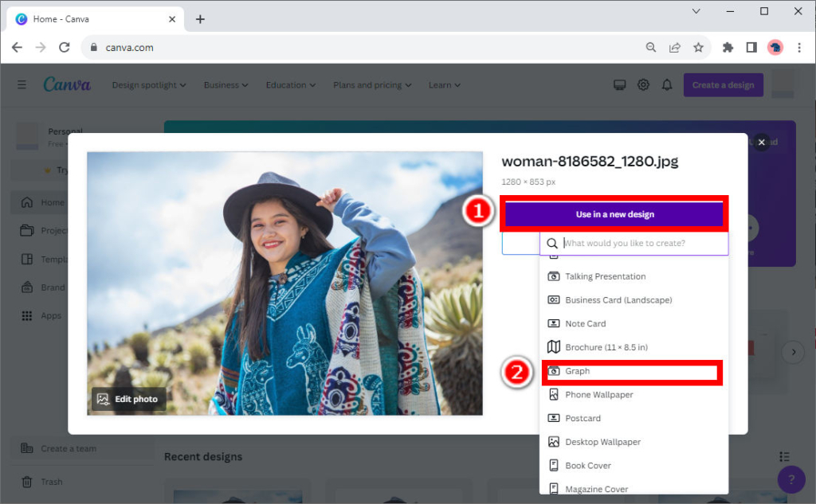Screen dimensions: 816x504
Task: Click the Create a design button
Action: pyautogui.click(x=723, y=84)
